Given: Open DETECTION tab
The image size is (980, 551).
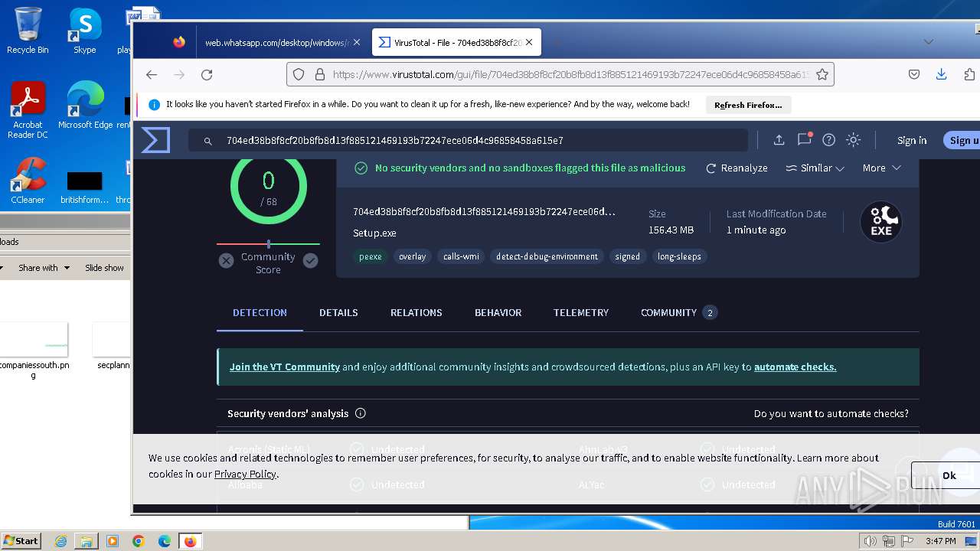Looking at the screenshot, I should tap(260, 312).
